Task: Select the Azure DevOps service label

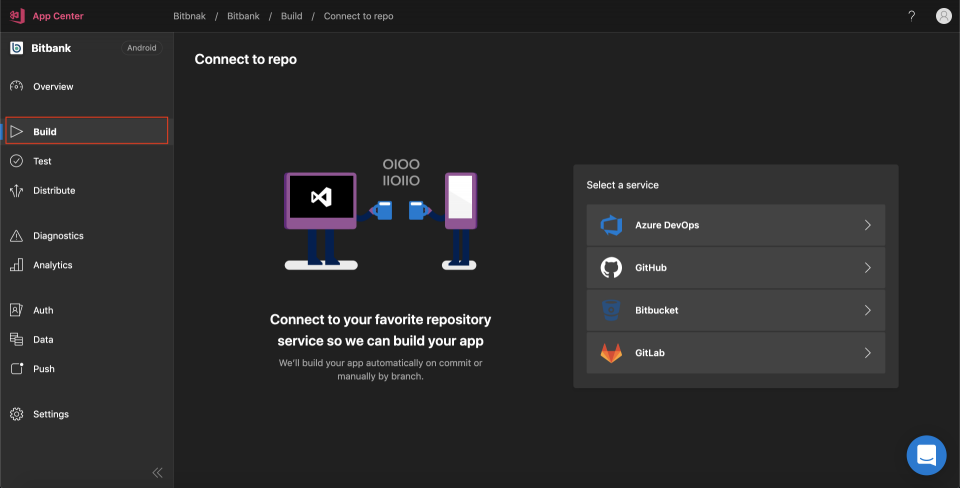Action: tap(667, 225)
